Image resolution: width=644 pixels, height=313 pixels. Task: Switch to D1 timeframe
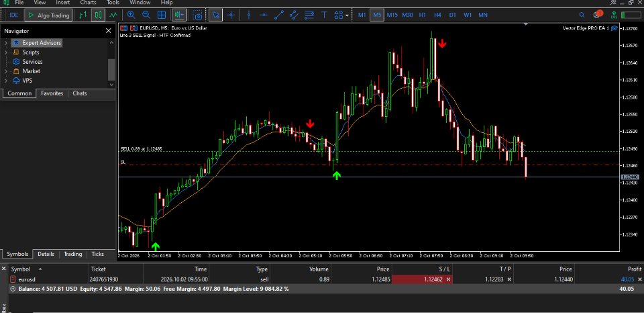point(452,15)
